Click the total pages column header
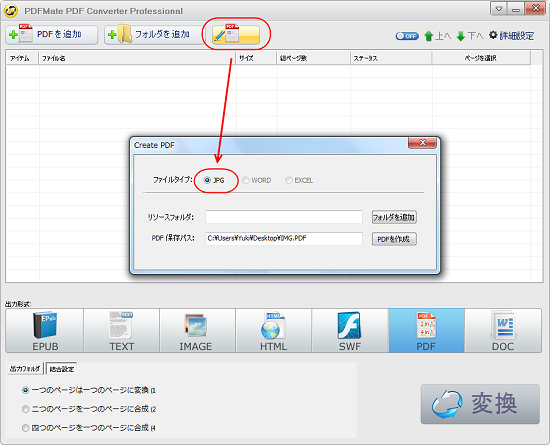 point(314,58)
